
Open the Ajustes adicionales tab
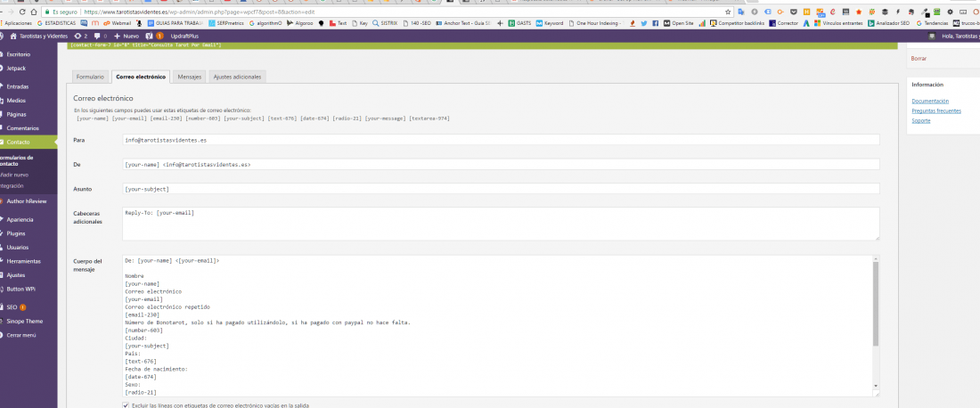(x=238, y=77)
